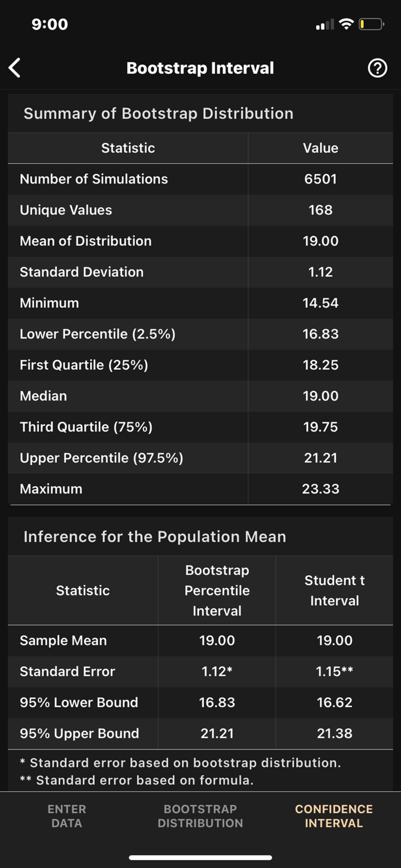Viewport: 401px width, 868px height.
Task: Open the Bootstrap Distribution tab
Action: coord(200,816)
